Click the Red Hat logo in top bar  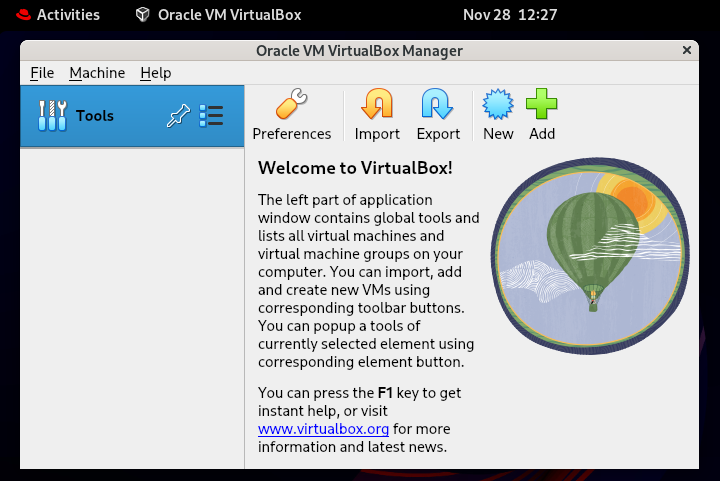click(x=23, y=15)
